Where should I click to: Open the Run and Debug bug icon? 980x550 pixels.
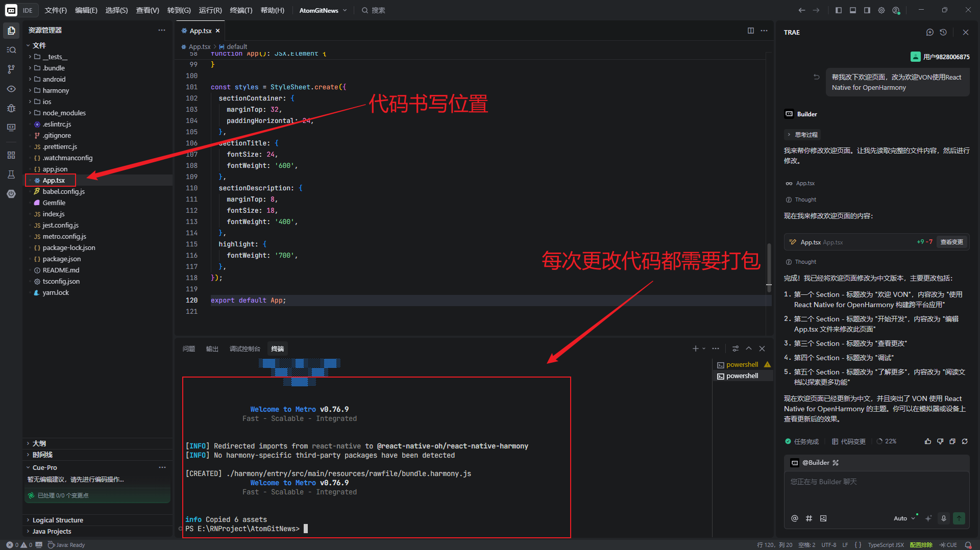pyautogui.click(x=11, y=108)
